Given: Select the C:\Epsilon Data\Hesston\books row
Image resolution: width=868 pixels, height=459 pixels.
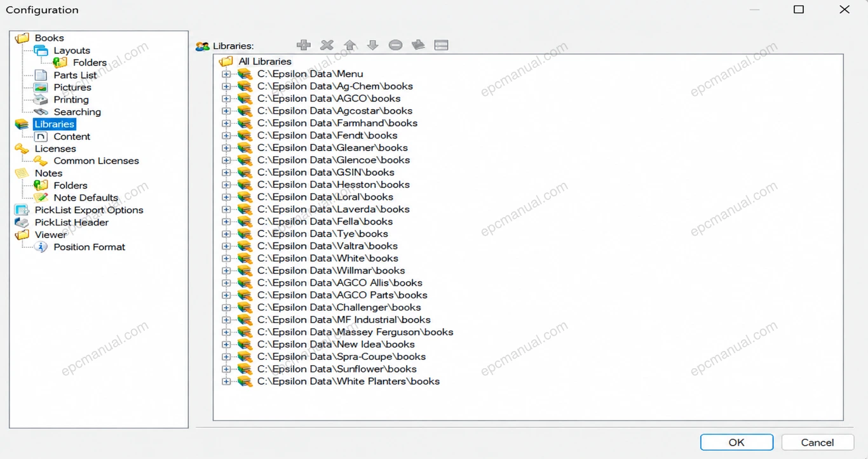Looking at the screenshot, I should pos(334,185).
